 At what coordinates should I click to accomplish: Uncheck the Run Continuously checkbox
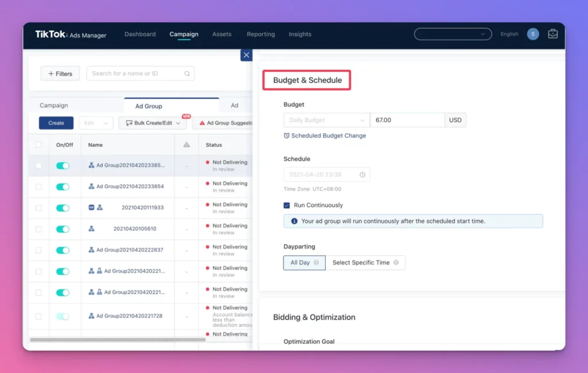click(x=287, y=205)
